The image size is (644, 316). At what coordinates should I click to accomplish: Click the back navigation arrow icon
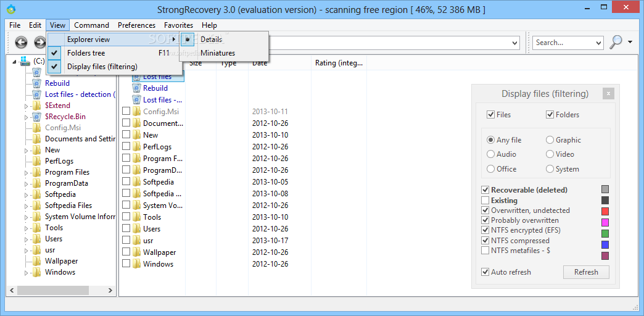click(x=22, y=42)
